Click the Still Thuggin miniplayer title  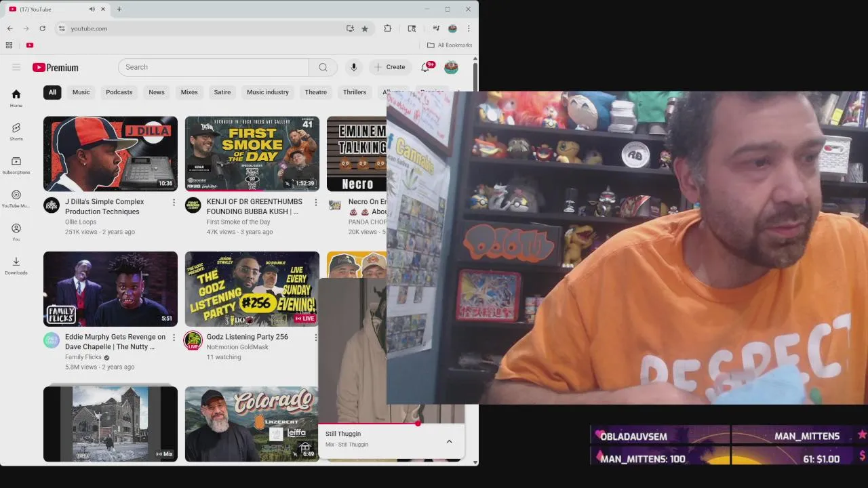pyautogui.click(x=343, y=434)
